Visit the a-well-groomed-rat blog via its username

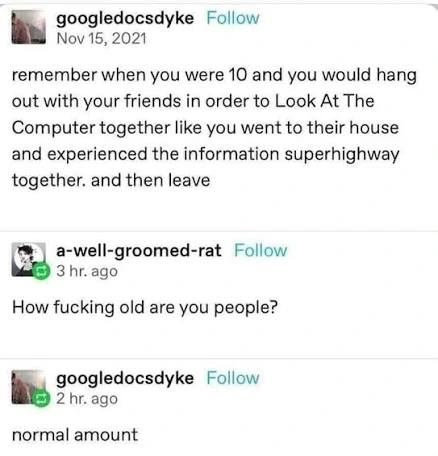139,251
